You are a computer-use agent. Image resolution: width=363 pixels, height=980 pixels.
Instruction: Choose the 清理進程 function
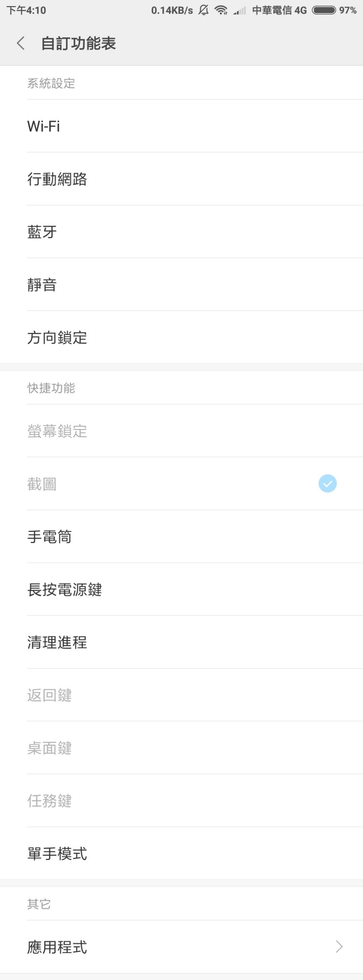click(x=181, y=642)
